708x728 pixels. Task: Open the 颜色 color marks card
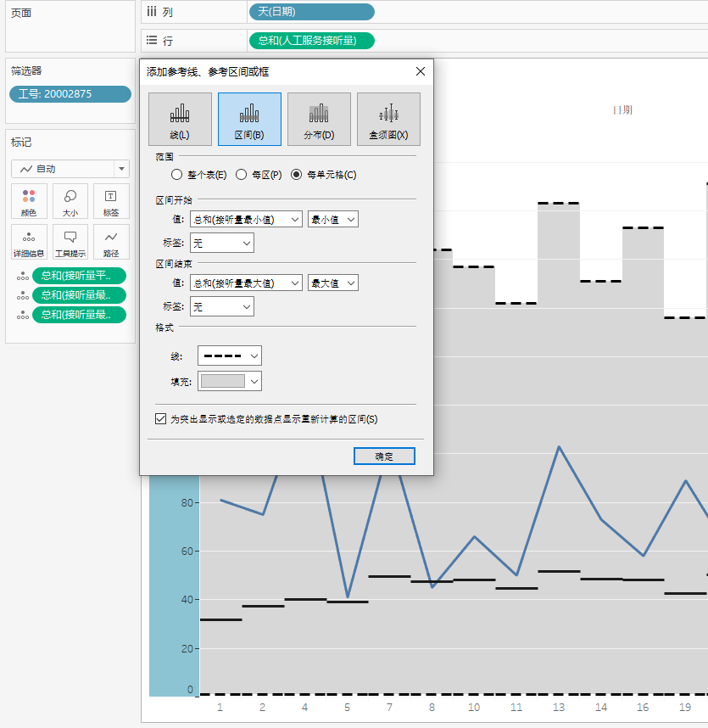coord(29,201)
